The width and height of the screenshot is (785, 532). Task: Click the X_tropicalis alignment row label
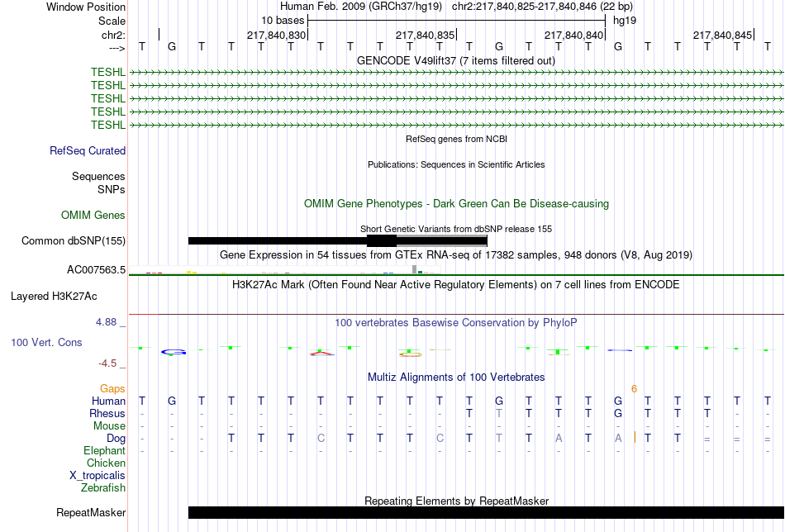click(98, 476)
